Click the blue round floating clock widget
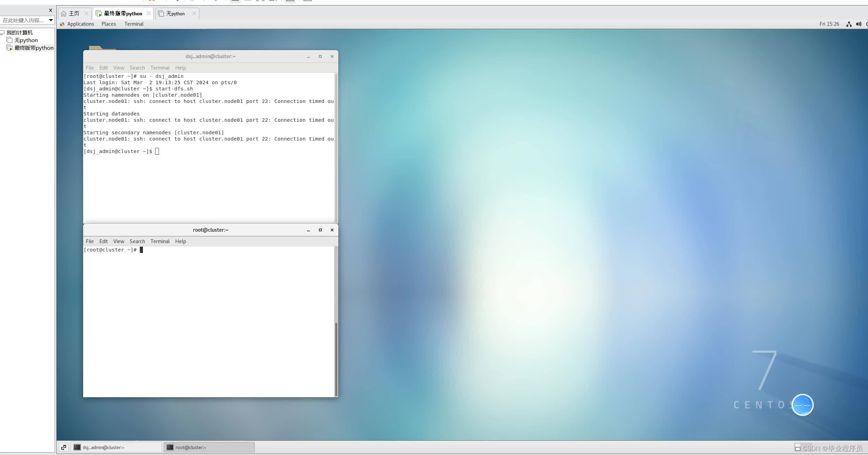Image resolution: width=868 pixels, height=455 pixels. [802, 405]
